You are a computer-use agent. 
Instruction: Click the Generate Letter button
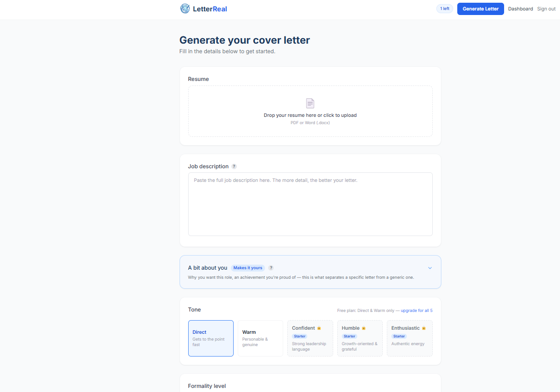pyautogui.click(x=480, y=9)
